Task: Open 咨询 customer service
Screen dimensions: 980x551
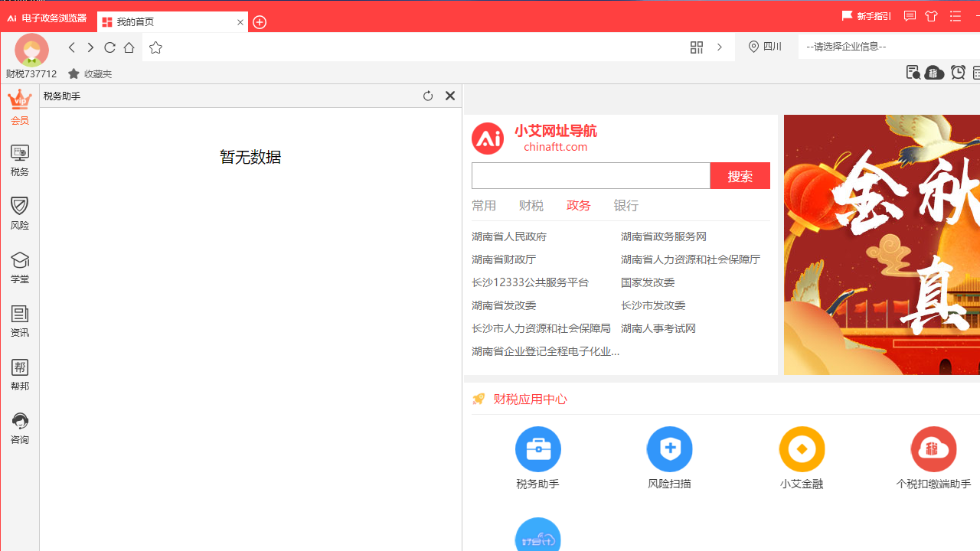Action: [x=19, y=427]
